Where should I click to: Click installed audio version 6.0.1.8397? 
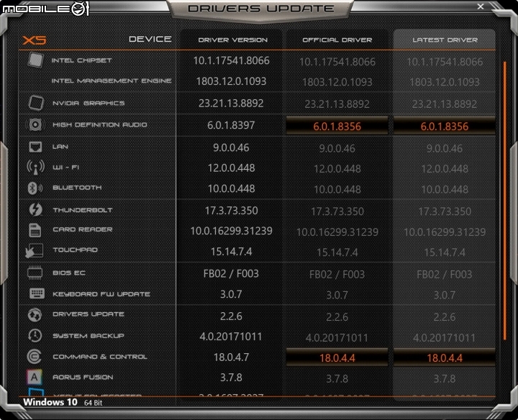point(231,125)
